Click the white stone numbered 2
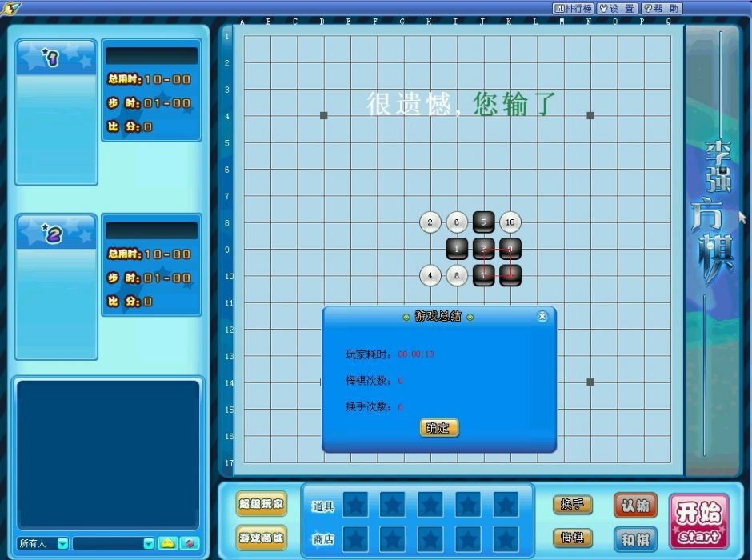The height and width of the screenshot is (560, 752). (x=430, y=222)
